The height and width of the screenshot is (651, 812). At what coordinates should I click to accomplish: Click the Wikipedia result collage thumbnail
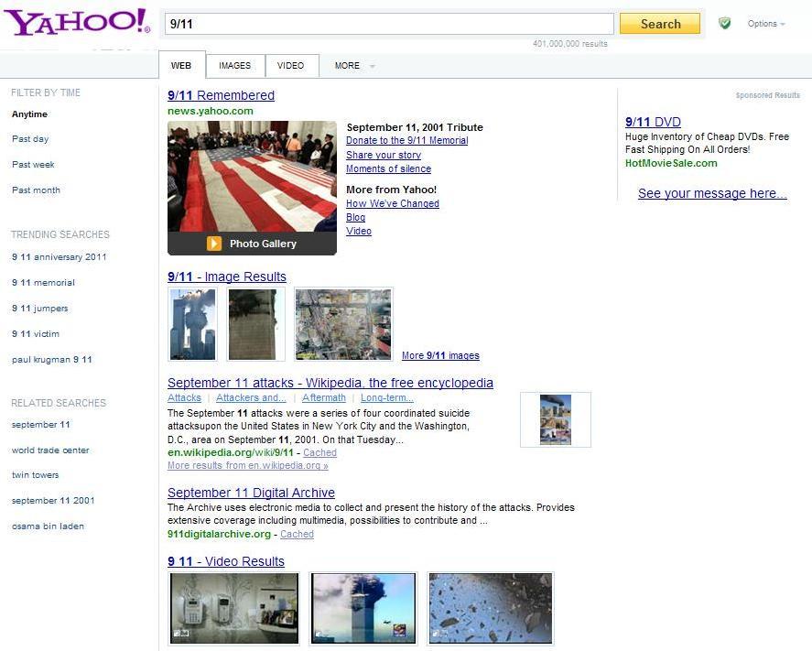556,419
